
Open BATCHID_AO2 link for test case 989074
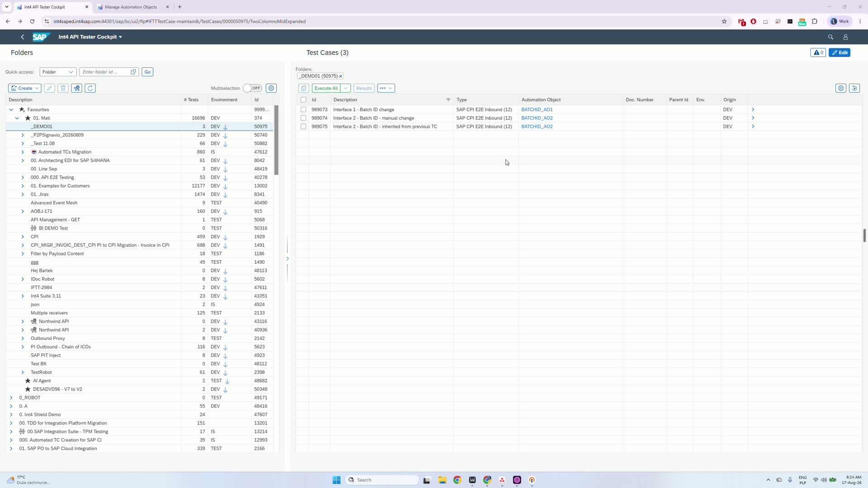coord(537,118)
